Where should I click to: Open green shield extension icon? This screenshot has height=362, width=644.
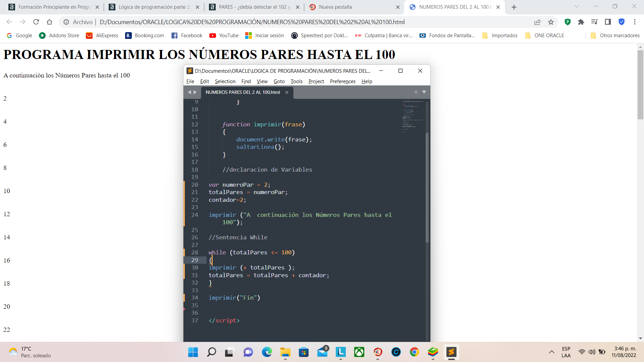coord(568,22)
